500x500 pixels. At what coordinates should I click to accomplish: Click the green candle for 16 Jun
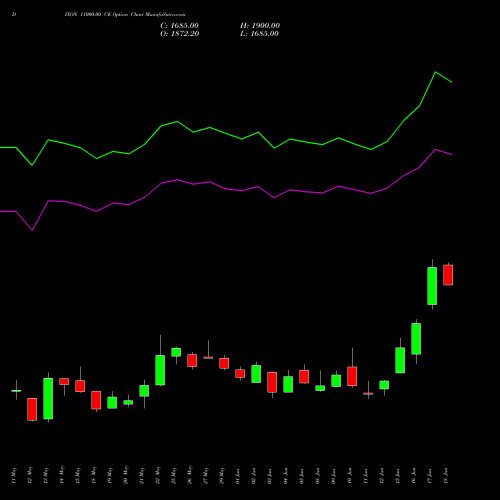click(x=416, y=339)
